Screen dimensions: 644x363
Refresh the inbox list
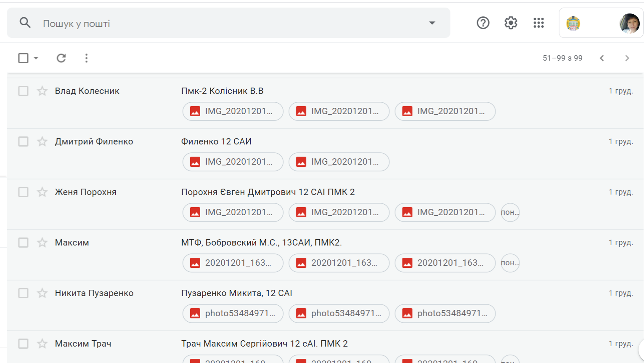[61, 58]
